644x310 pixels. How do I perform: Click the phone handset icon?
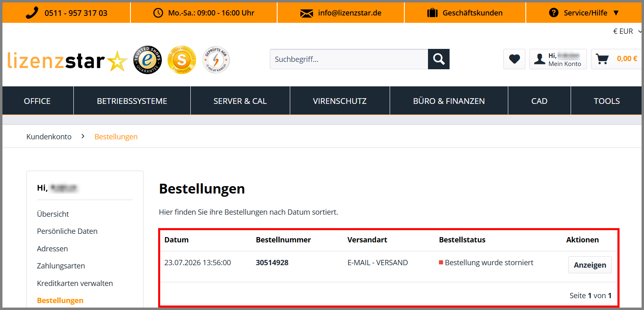pos(32,13)
